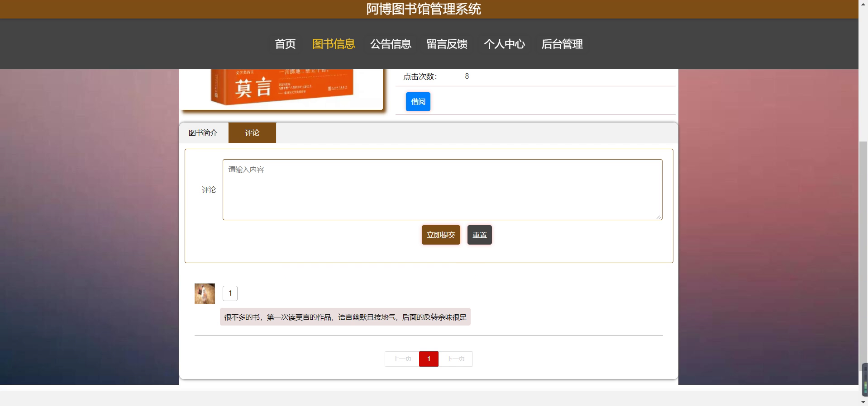Click the orange 莫言 book cover image

(282, 89)
